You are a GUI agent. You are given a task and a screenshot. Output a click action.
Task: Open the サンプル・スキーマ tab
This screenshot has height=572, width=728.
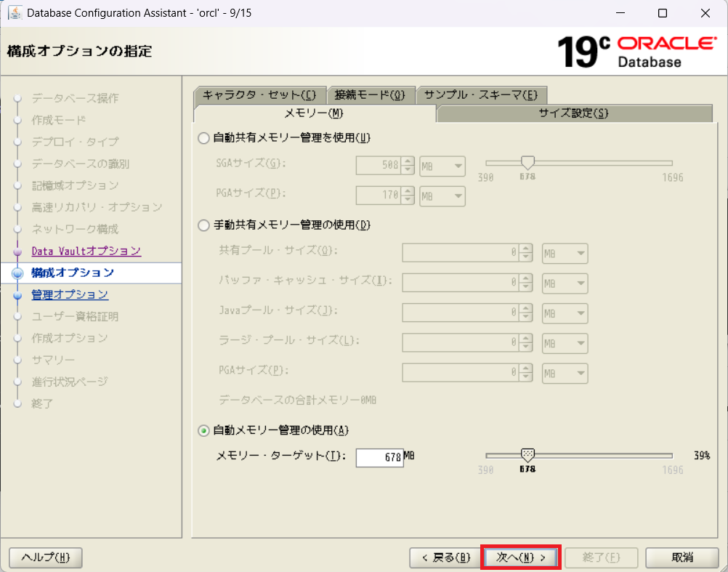point(481,95)
